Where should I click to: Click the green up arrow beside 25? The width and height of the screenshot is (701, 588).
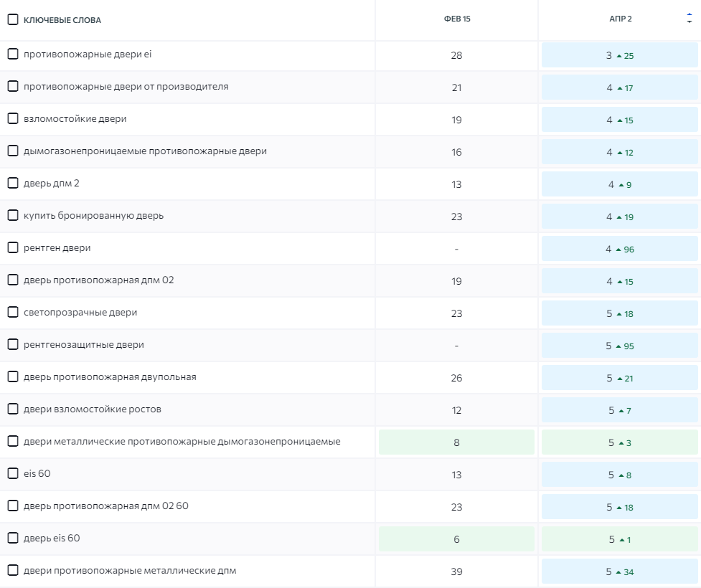(x=618, y=56)
